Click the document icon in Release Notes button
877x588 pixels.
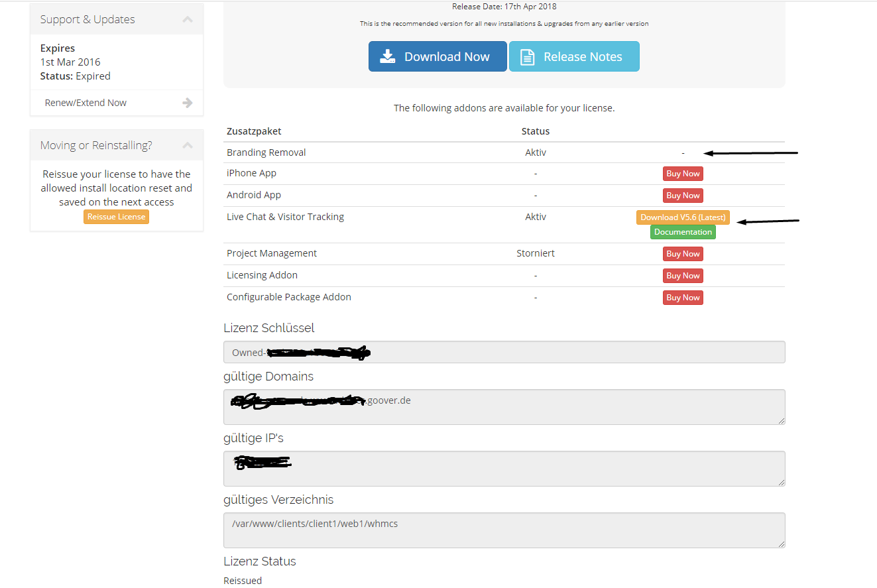click(527, 57)
